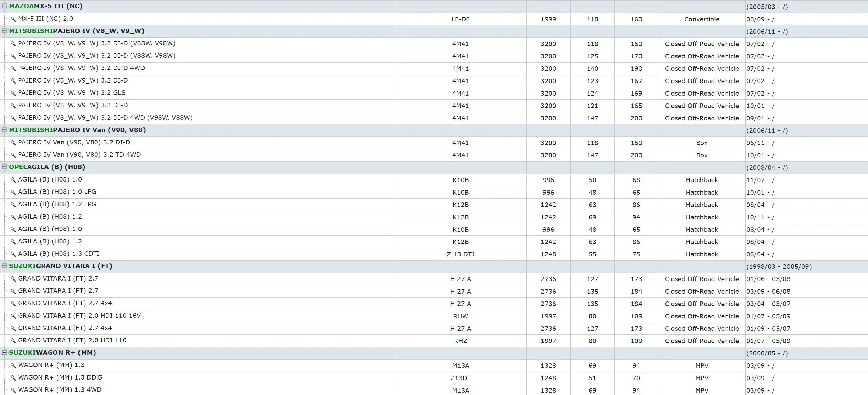
Task: Click date range (2008/04 - /)
Action: tap(767, 168)
